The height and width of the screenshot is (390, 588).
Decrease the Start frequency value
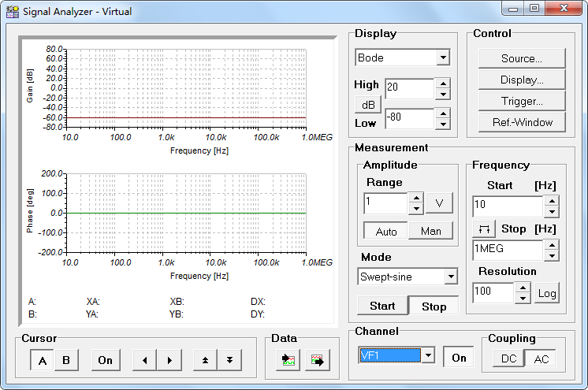pyautogui.click(x=552, y=211)
